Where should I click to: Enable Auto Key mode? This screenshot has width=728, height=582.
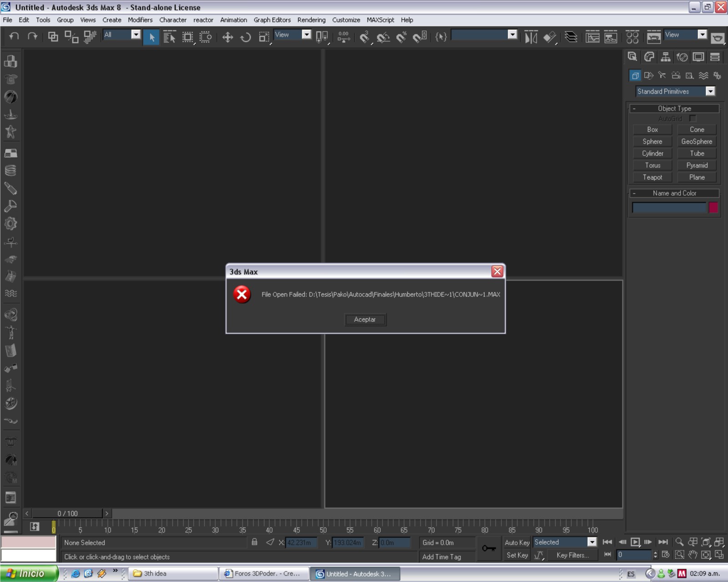(517, 542)
